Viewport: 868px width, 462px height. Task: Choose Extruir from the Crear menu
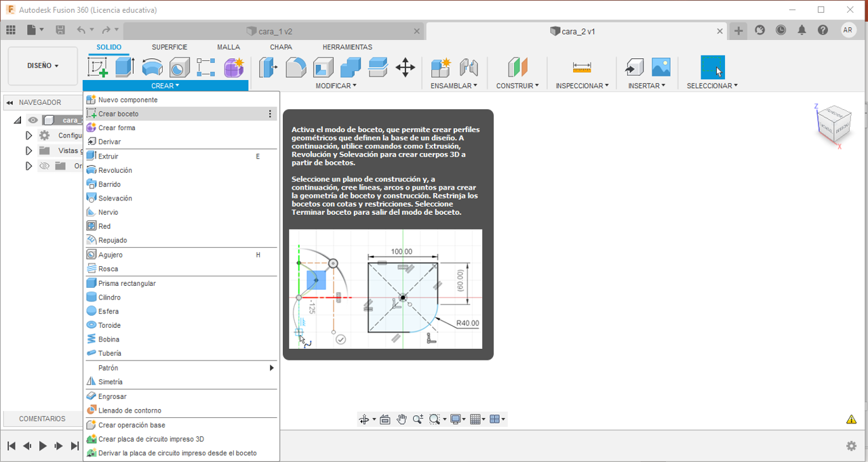point(180,156)
